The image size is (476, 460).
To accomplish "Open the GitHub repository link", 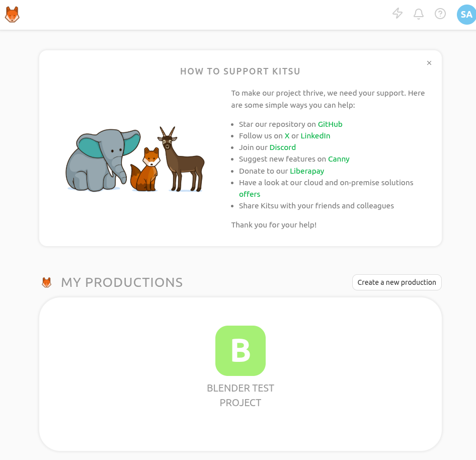I will 330,124.
